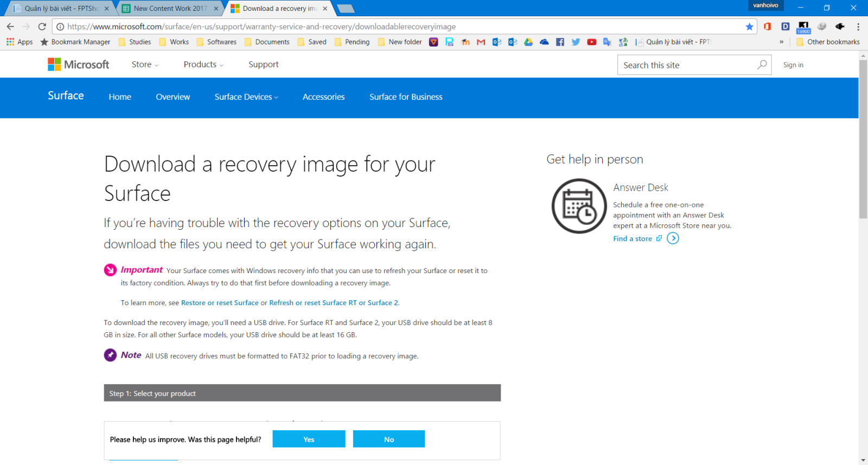Click the Surface brand link
Image resolution: width=868 pixels, height=465 pixels.
click(x=66, y=96)
